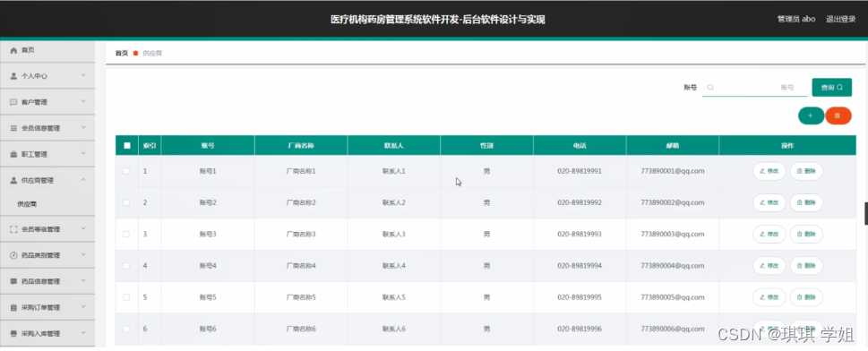Click the list icon beside 会员信息管理
This screenshot has height=351, width=868.
coord(13,128)
